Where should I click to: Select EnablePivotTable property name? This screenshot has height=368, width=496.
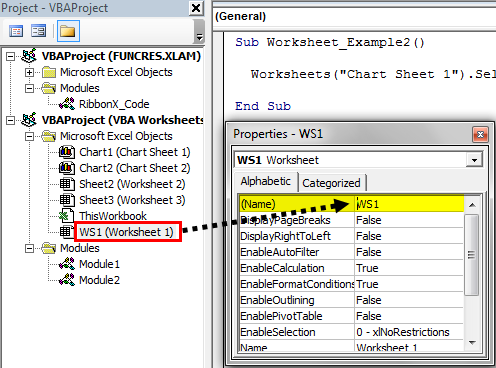point(297,316)
